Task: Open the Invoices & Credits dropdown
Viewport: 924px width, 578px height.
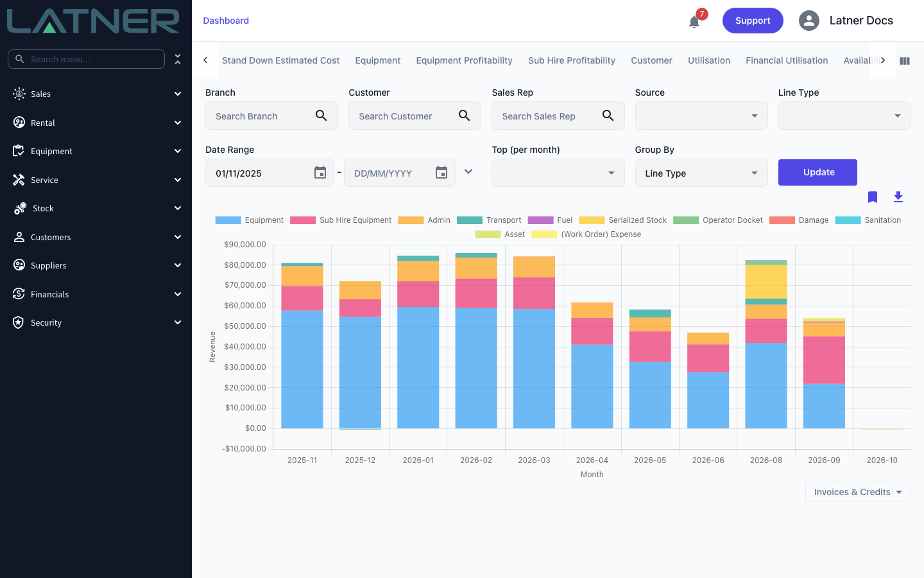Action: tap(858, 492)
